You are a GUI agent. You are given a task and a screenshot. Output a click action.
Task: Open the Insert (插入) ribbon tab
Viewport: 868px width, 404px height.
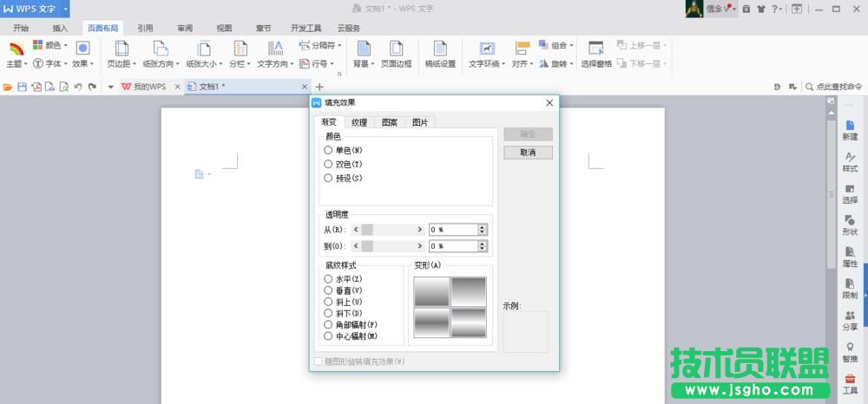(60, 29)
